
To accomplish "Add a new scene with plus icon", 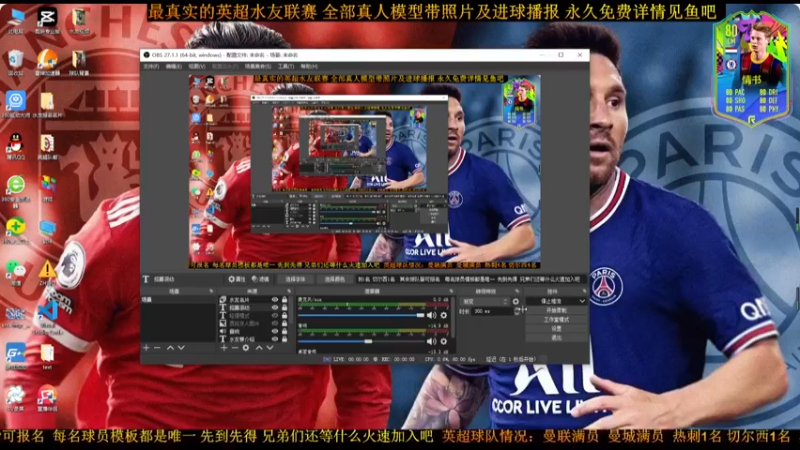I will pos(146,347).
